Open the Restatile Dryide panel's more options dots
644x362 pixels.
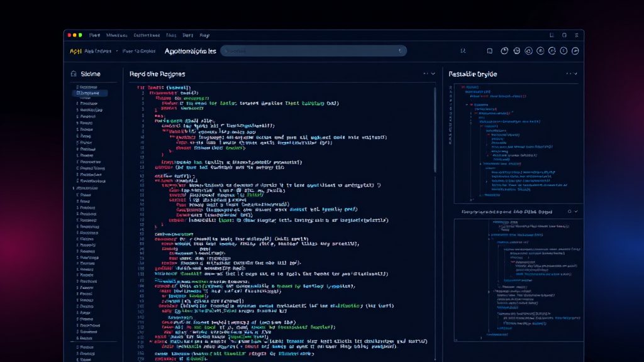[569, 74]
